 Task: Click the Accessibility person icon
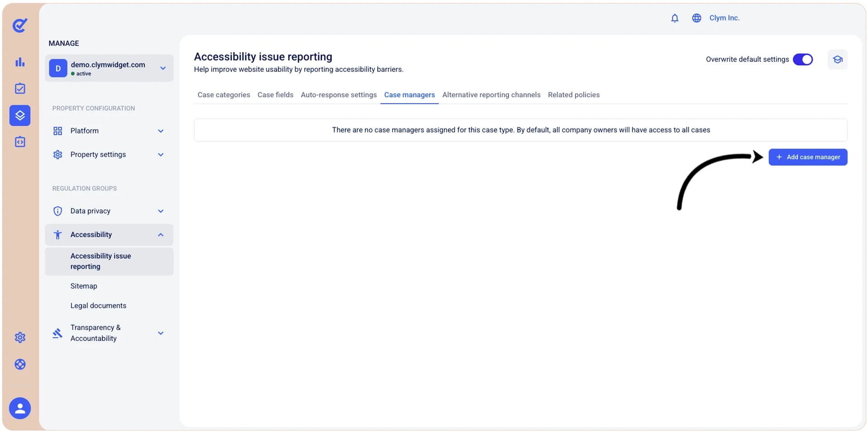[58, 235]
